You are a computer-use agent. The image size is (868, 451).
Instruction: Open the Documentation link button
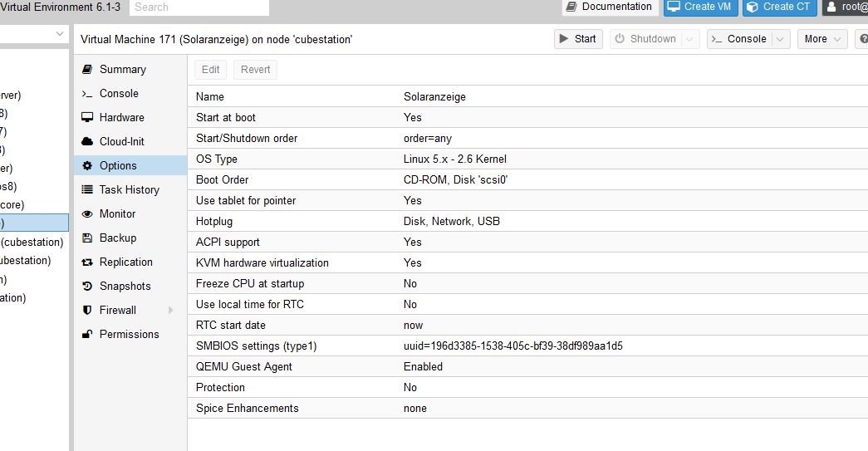(x=610, y=7)
